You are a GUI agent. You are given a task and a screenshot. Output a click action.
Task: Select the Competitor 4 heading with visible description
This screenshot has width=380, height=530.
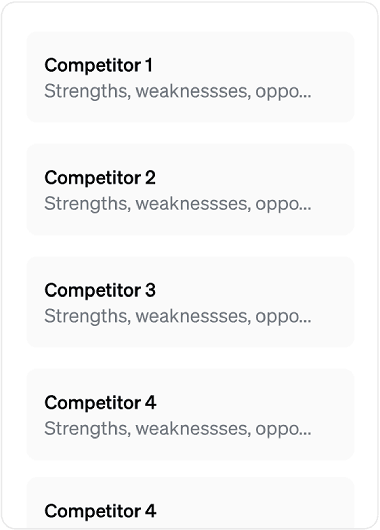click(x=100, y=403)
